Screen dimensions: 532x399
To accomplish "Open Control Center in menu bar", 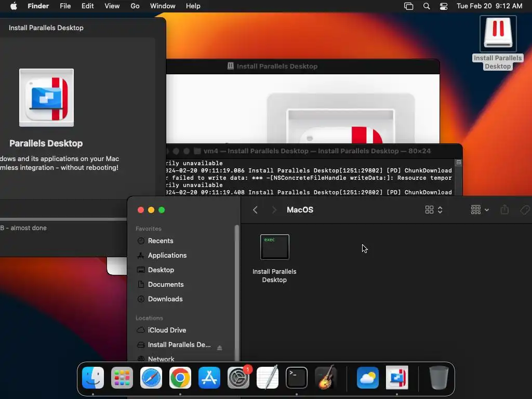I will click(x=444, y=6).
